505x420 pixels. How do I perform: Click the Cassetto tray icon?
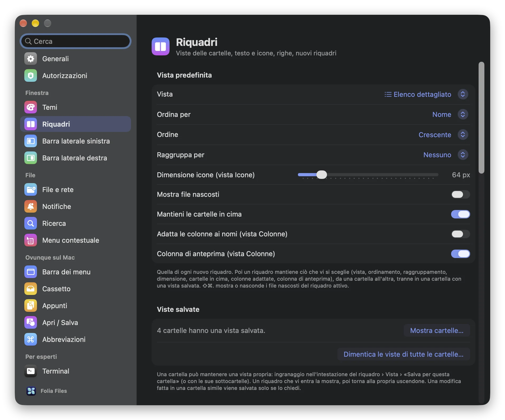(31, 289)
